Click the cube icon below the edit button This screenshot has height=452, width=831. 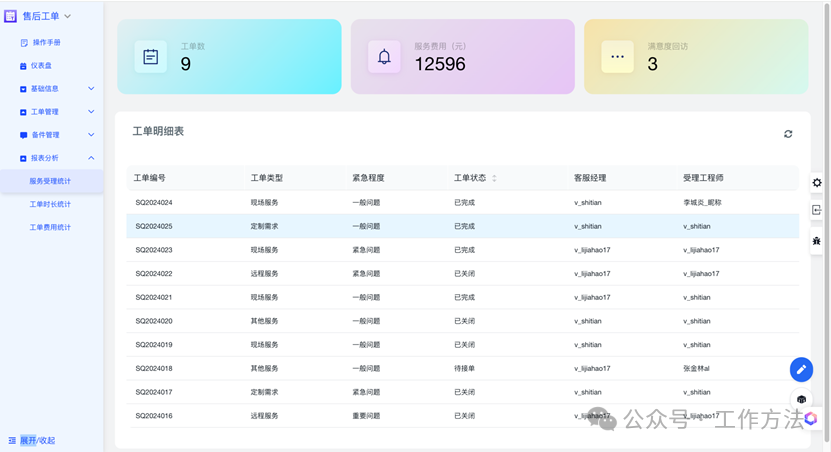coord(801,400)
